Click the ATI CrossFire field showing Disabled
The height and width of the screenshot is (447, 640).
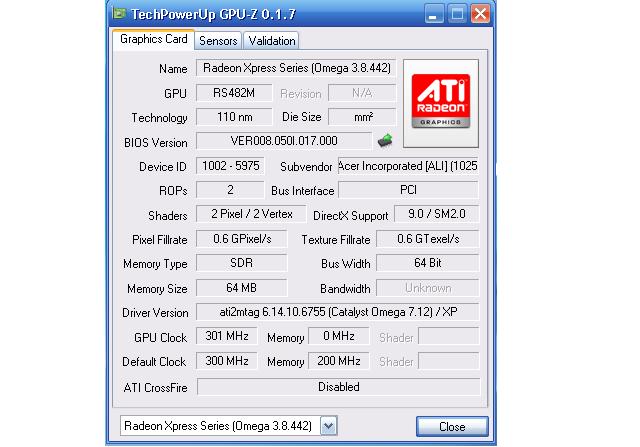pyautogui.click(x=339, y=387)
